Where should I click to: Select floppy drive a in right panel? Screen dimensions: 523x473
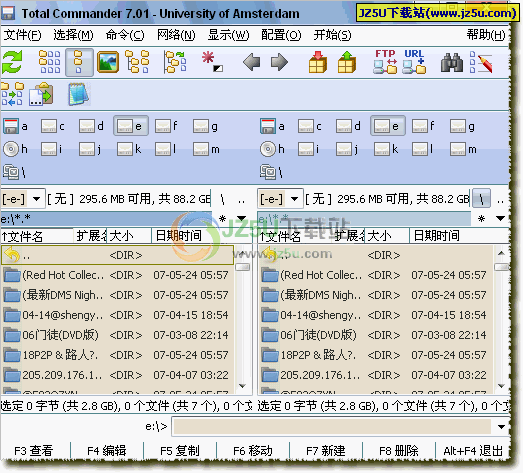click(273, 126)
